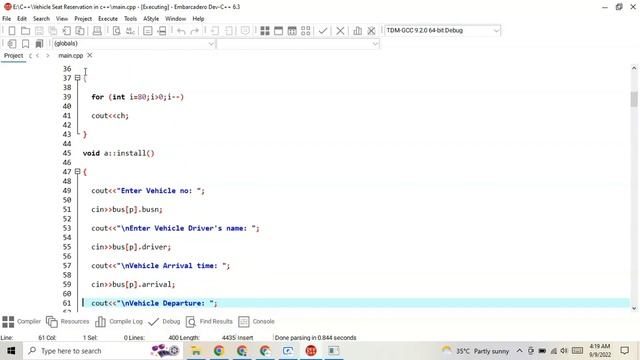Click 'Done parsing in 0.844 seconds' status text
The image size is (640, 360).
point(316,338)
